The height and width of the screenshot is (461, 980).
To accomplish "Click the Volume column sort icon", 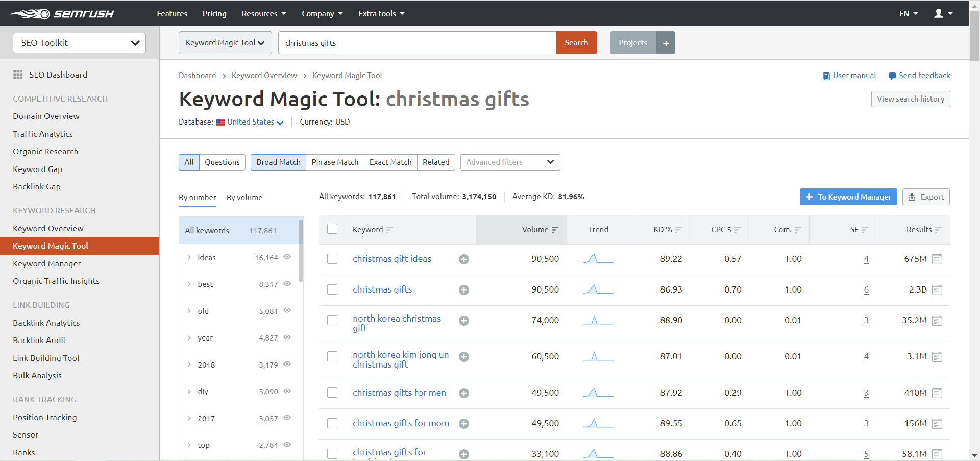I will [555, 230].
